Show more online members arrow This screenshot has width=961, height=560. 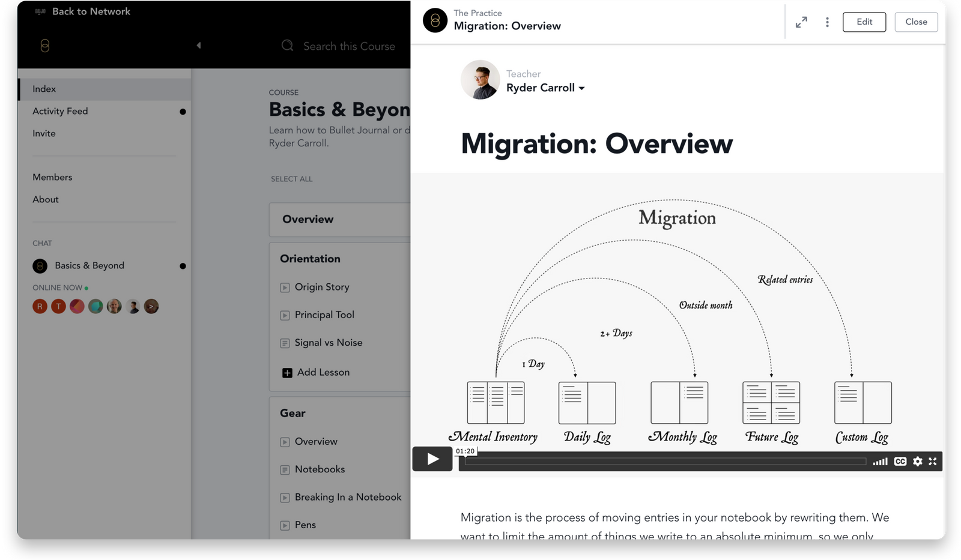(151, 307)
